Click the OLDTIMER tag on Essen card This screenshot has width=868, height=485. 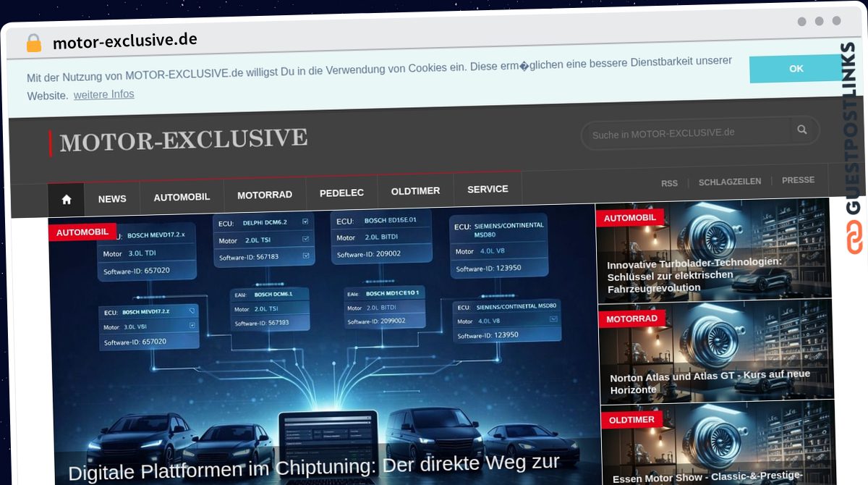(631, 420)
